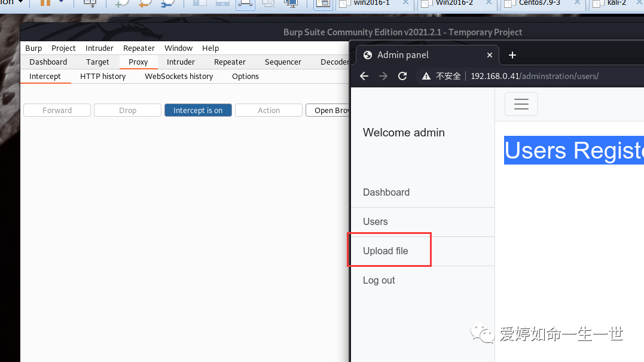Click the browser address bar URL
This screenshot has width=644, height=362.
(x=535, y=76)
